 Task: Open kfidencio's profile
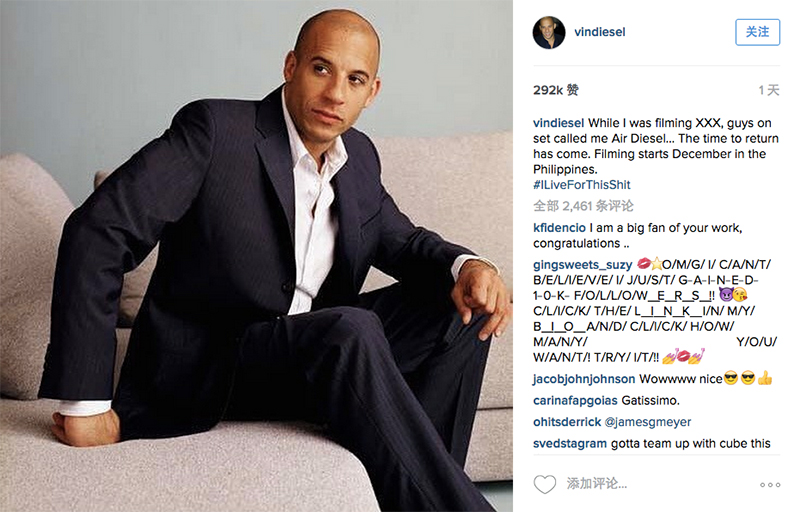coord(559,228)
